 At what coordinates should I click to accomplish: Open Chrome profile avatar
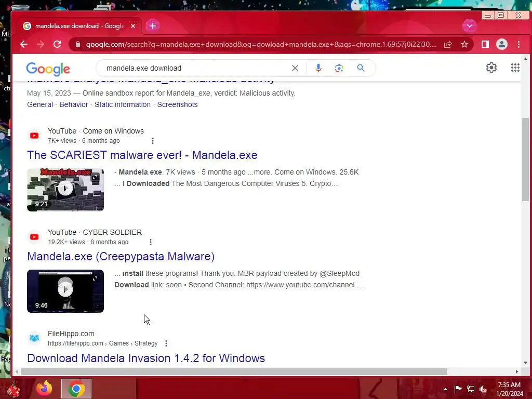coord(502,45)
